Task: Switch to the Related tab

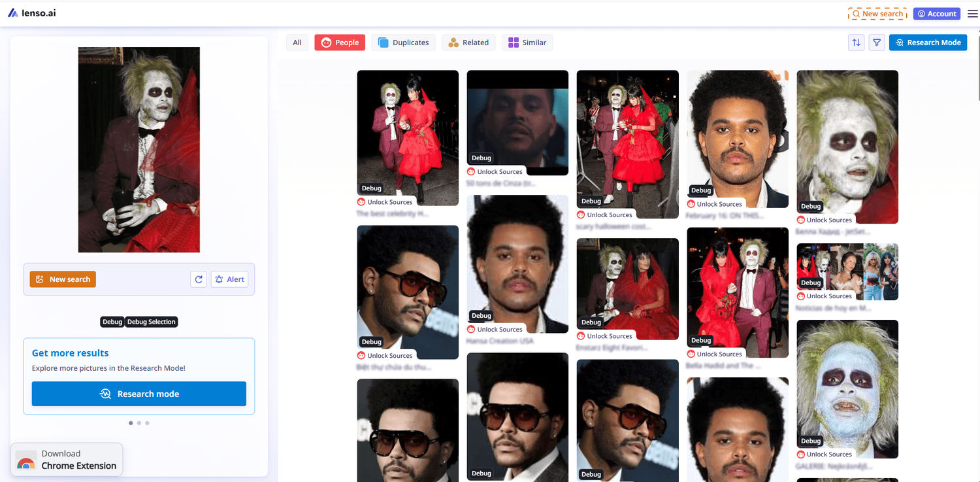Action: (468, 43)
